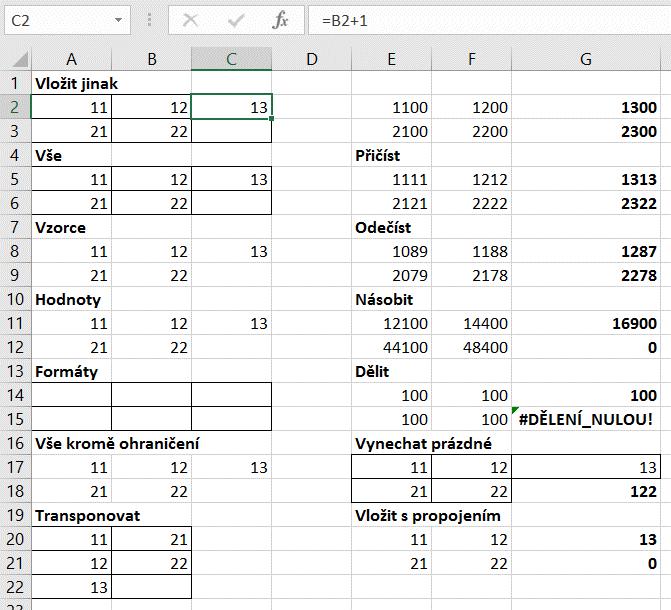Select row 13 header
This screenshot has width=671, height=610.
point(15,371)
